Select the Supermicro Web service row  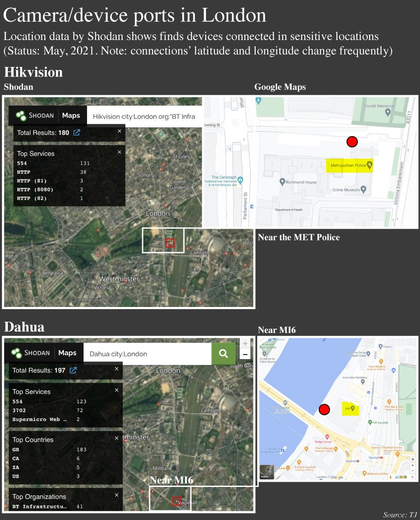[x=47, y=420]
